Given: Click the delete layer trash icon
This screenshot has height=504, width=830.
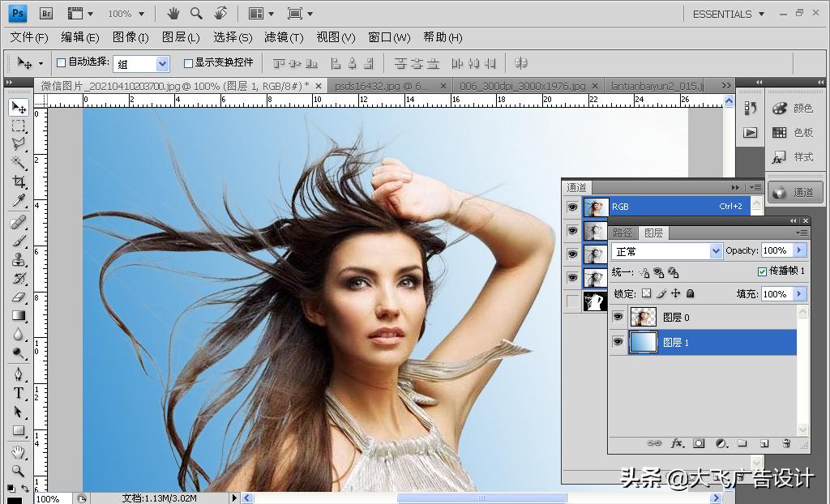Looking at the screenshot, I should click(x=785, y=443).
